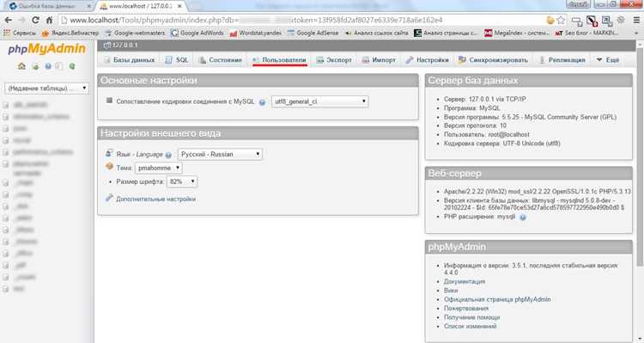The width and height of the screenshot is (644, 343).
Task: Open Официальная страница phpMyAdmin link
Action: tap(497, 299)
